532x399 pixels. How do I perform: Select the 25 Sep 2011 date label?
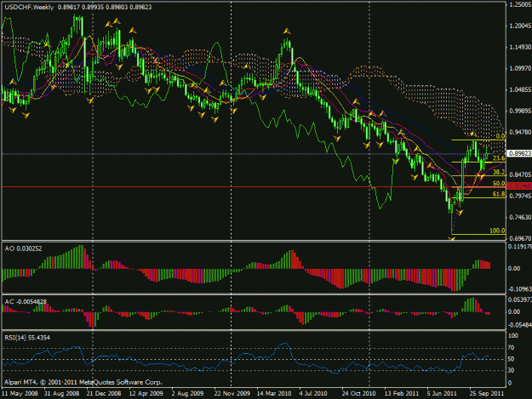tap(487, 394)
